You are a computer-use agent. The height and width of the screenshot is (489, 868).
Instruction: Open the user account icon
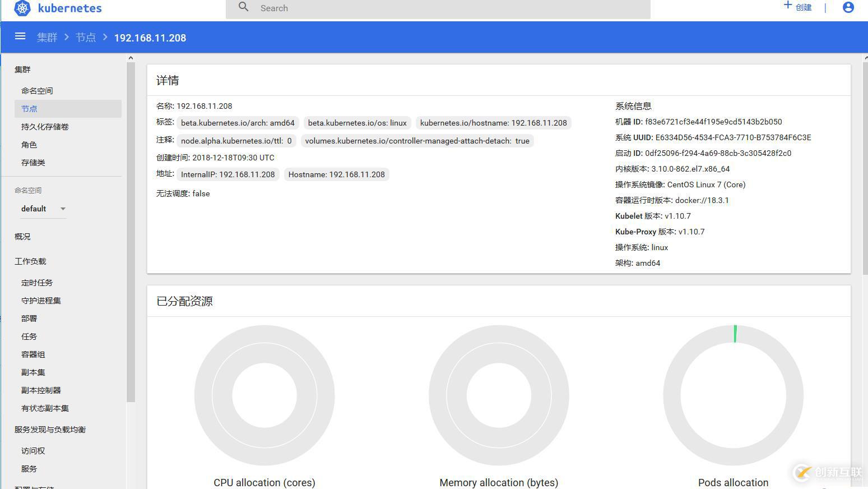[848, 7]
